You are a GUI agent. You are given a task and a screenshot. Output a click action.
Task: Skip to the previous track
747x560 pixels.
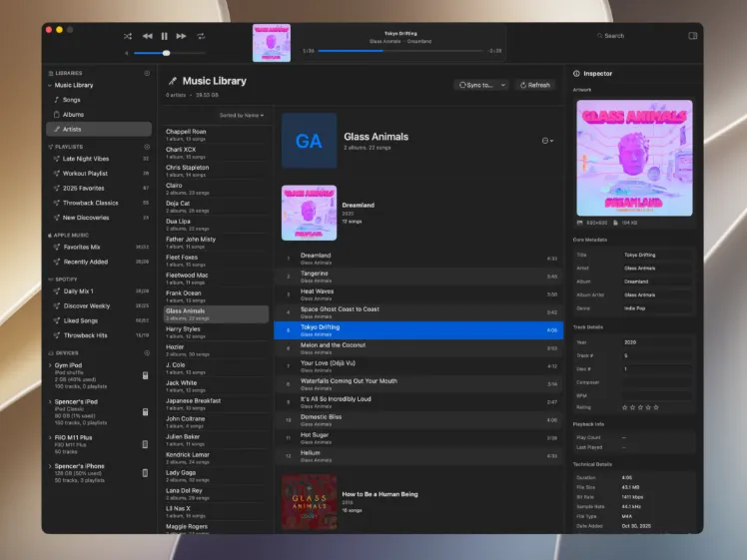[147, 36]
